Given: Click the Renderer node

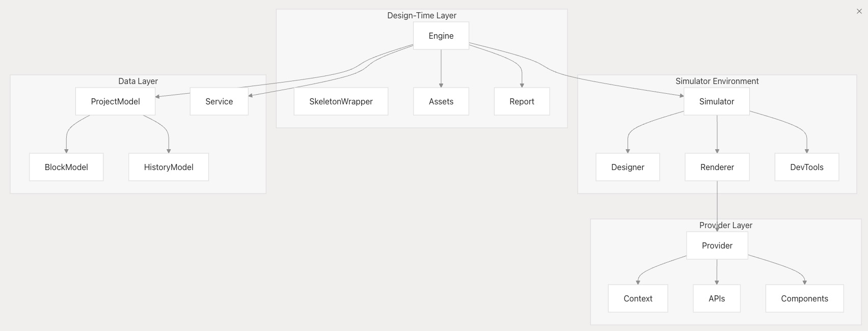Looking at the screenshot, I should (717, 167).
